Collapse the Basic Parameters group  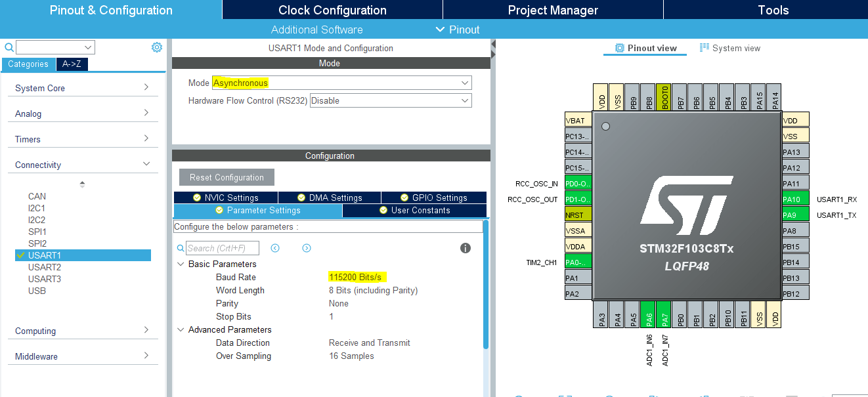coord(181,264)
